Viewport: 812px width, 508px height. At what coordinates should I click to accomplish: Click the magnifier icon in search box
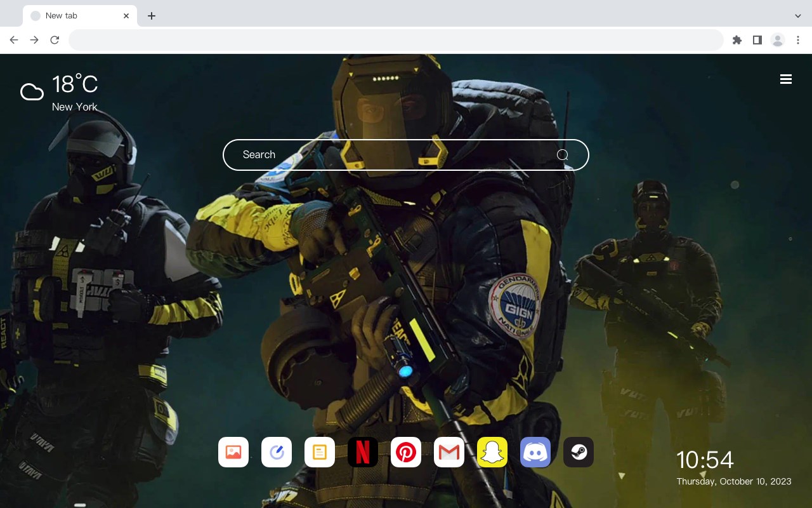562,155
